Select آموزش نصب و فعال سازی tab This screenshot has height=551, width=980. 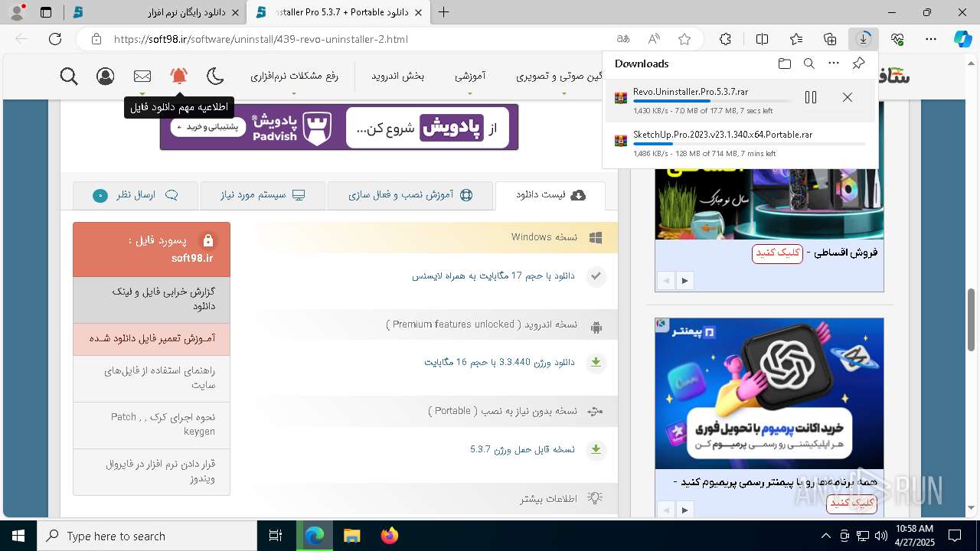(x=410, y=195)
